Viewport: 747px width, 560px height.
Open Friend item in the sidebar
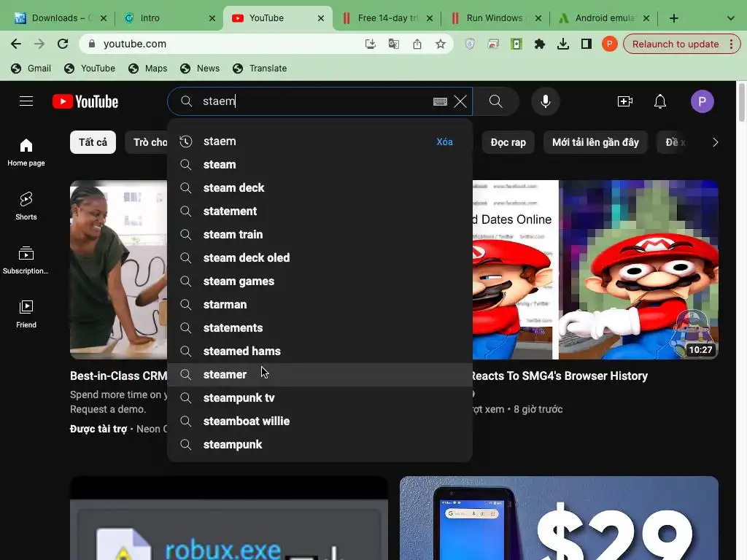(26, 314)
